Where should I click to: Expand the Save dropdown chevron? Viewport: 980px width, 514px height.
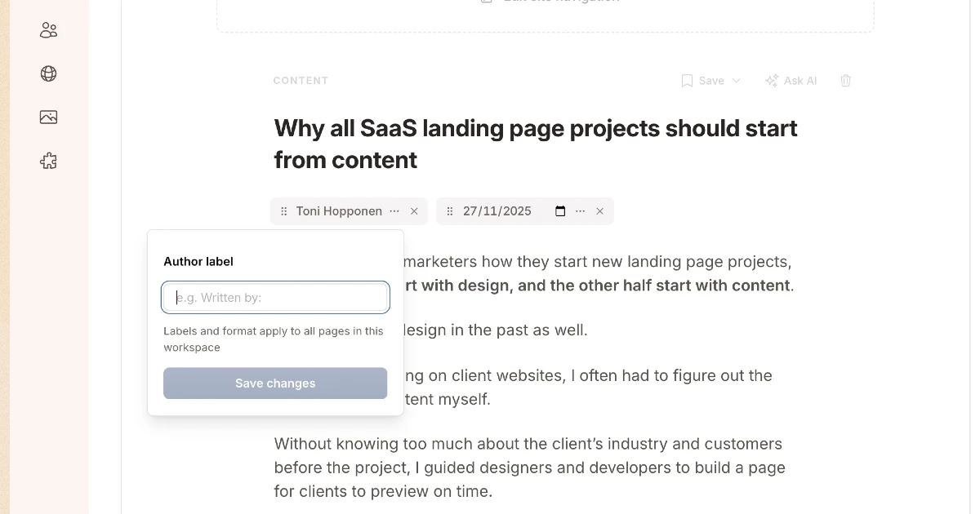pyautogui.click(x=736, y=81)
